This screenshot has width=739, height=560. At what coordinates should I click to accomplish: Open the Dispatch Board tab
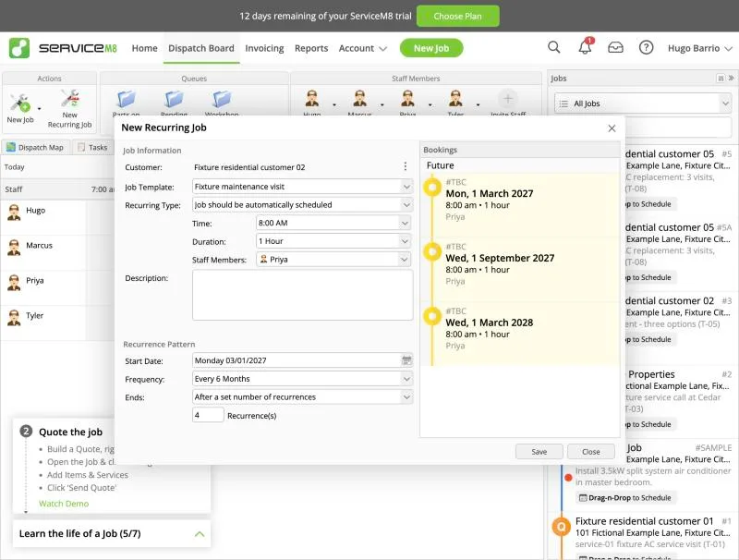201,48
